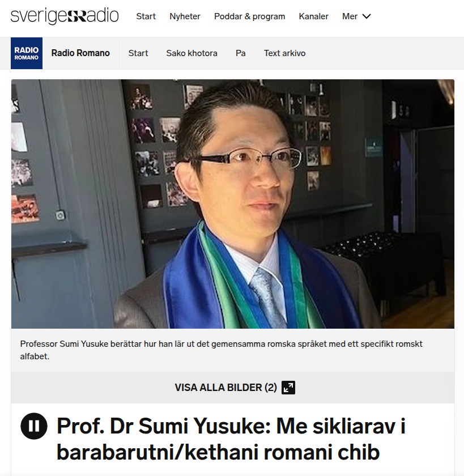Open the Pa tab
The height and width of the screenshot is (476, 464).
pyautogui.click(x=240, y=53)
